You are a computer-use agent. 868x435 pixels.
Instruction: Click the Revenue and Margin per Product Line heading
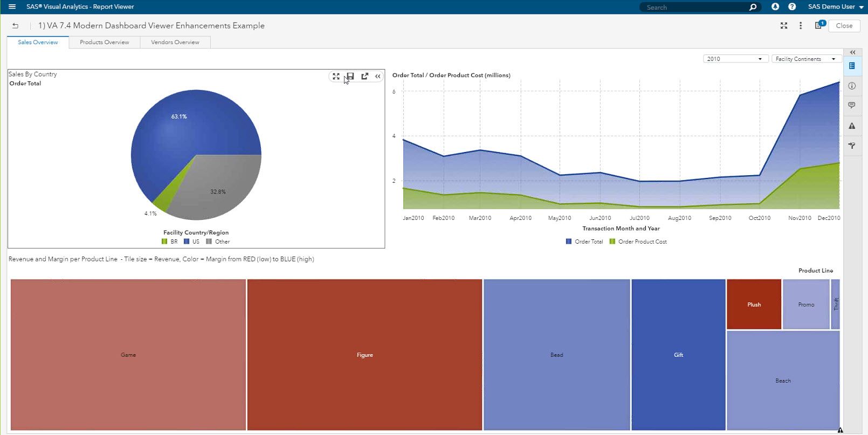[x=161, y=259]
